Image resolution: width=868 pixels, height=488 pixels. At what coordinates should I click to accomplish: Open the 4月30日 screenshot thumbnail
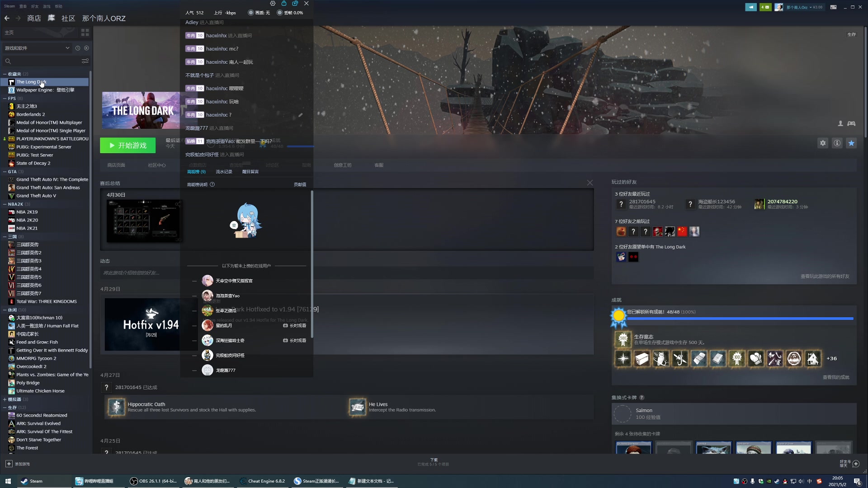(144, 221)
